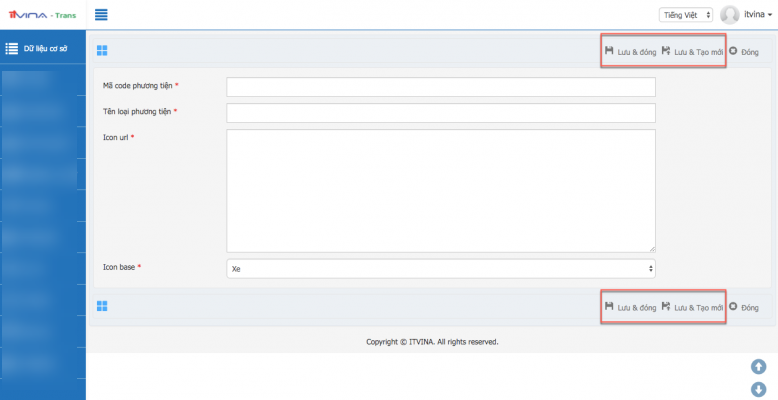Open the Tiếng Việt language dropdown
Image resolution: width=778 pixels, height=400 pixels.
tap(686, 15)
